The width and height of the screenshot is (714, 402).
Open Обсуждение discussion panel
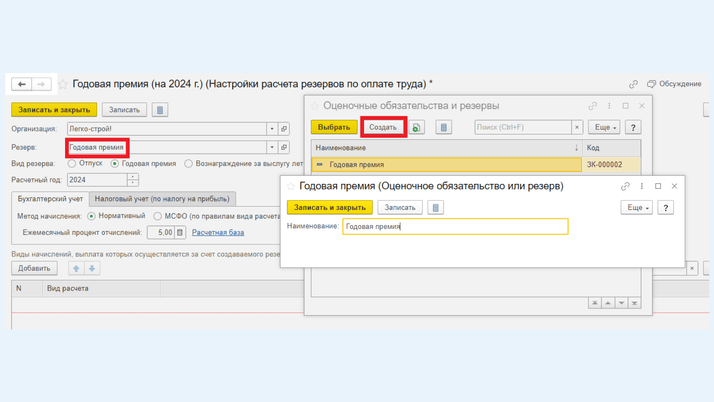coord(674,84)
